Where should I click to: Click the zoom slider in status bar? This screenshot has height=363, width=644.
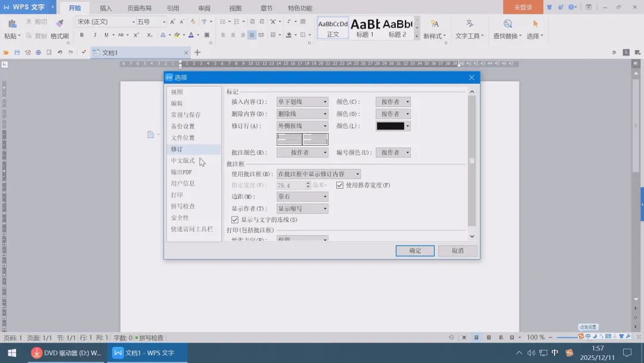pos(568,337)
